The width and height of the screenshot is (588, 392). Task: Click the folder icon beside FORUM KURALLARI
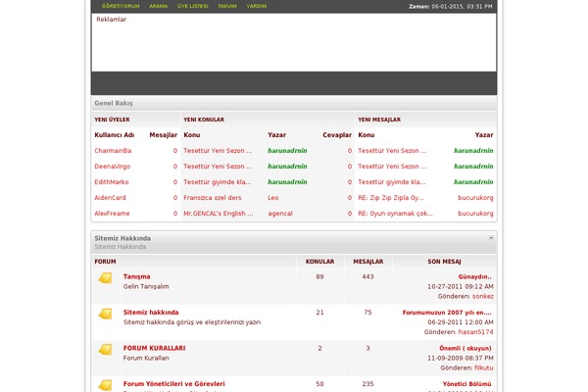click(105, 349)
